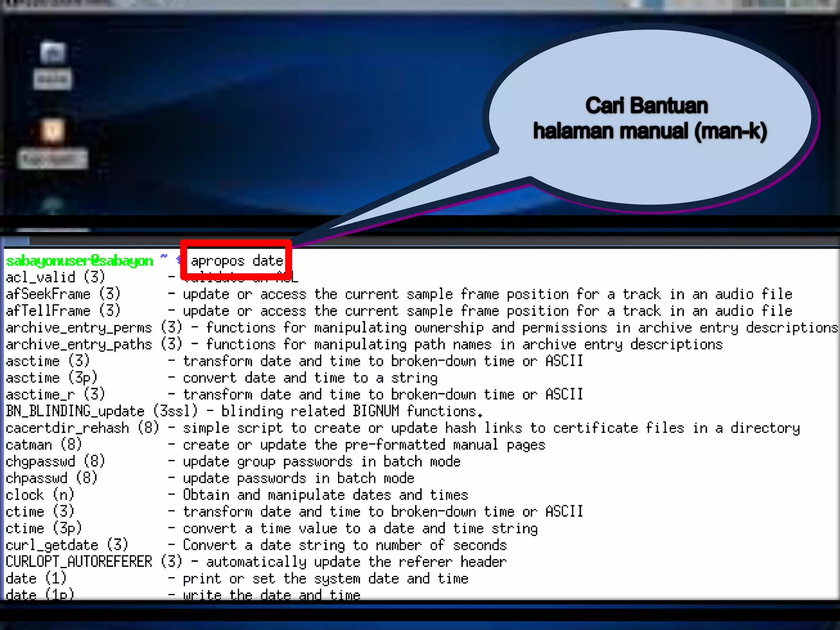Viewport: 840px width, 630px height.
Task: Click the orange launcher icon label
Action: [52, 159]
